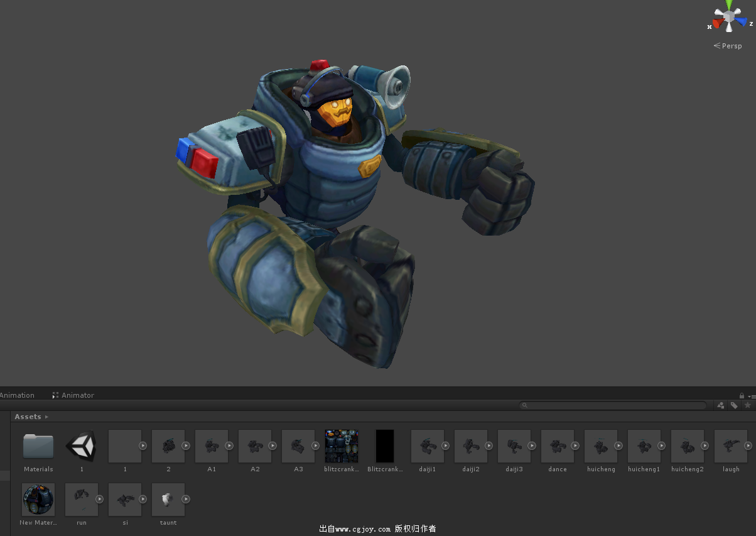Select the A1 animation asset

click(212, 446)
